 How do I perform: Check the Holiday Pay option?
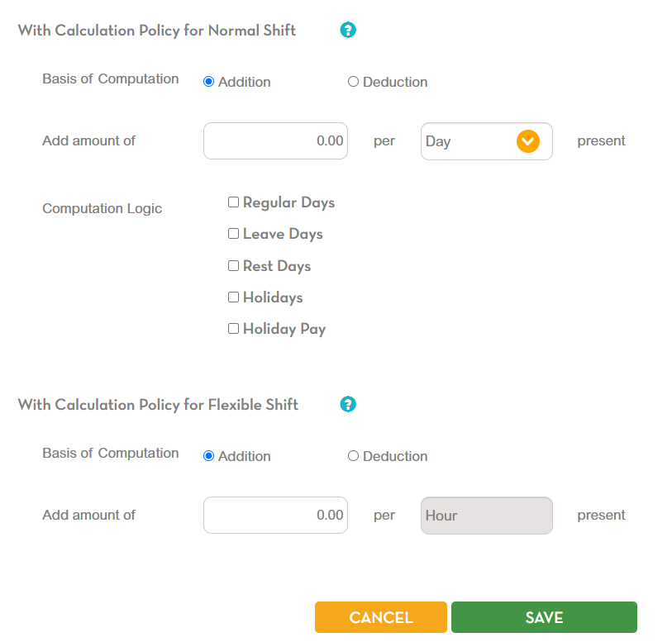pyautogui.click(x=233, y=329)
